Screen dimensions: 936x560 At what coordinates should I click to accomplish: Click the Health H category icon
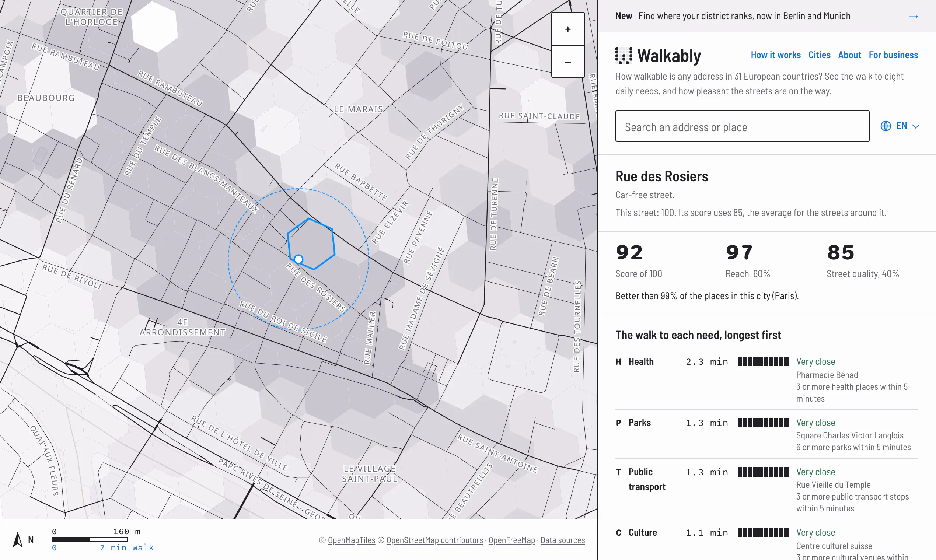point(618,361)
